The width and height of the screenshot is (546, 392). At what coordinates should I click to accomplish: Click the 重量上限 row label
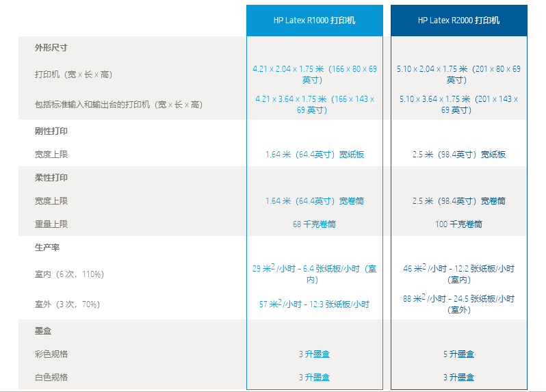tap(51, 224)
